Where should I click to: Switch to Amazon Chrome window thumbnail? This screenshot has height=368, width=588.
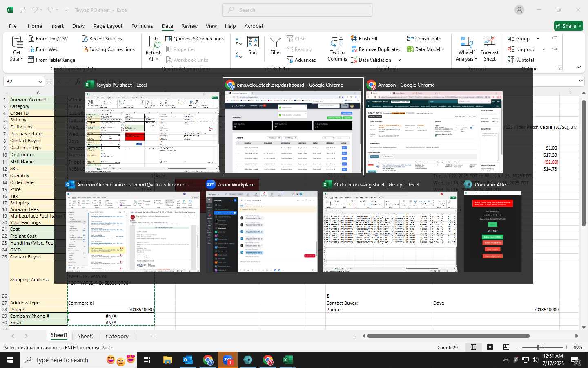click(x=434, y=126)
